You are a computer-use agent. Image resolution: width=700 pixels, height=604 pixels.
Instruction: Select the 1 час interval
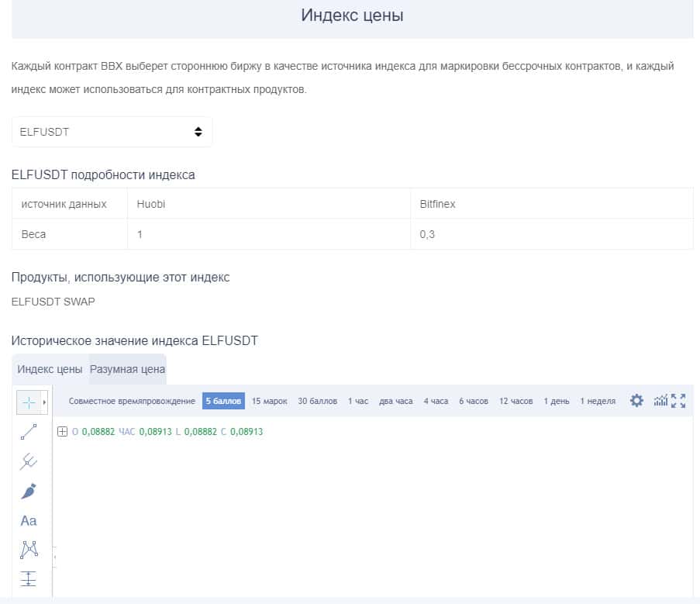coord(358,401)
